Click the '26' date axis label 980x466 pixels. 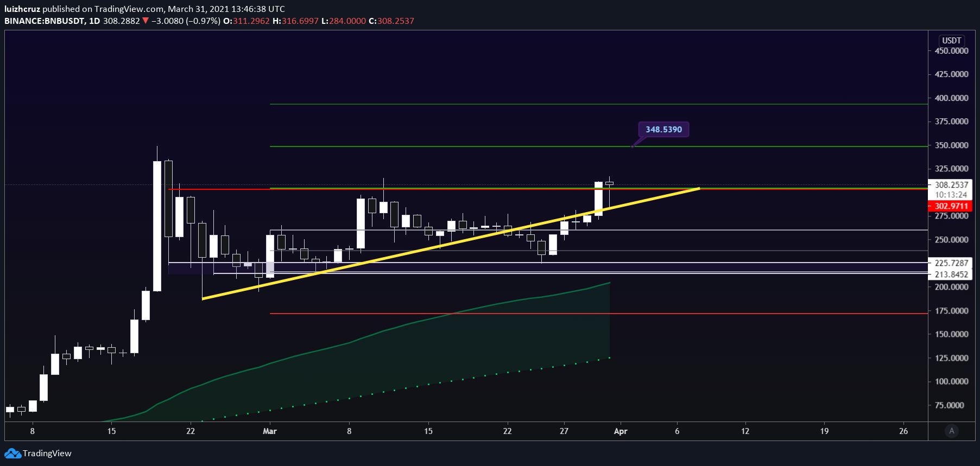(x=903, y=431)
